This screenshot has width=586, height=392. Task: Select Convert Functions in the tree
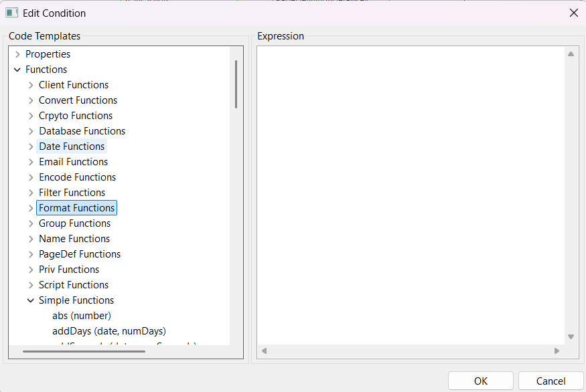78,100
